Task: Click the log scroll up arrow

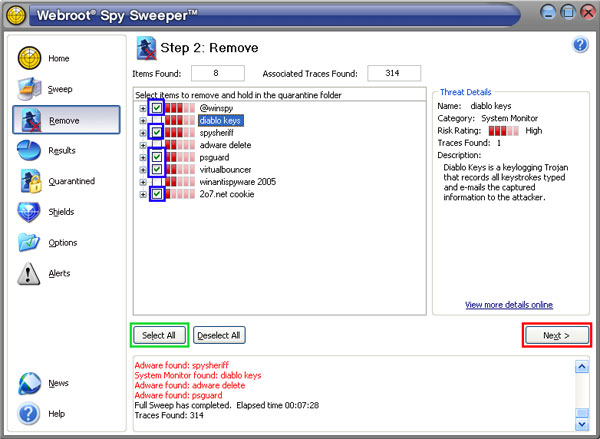Action: pos(582,367)
